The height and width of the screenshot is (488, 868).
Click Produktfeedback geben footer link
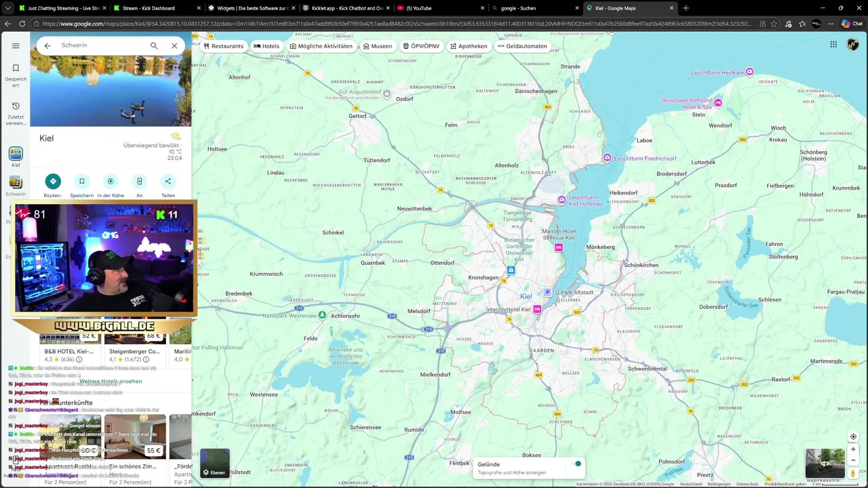(x=785, y=484)
